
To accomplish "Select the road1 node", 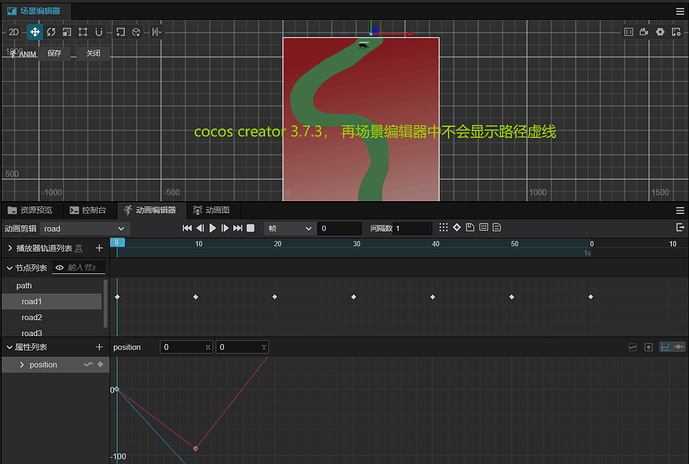I will [x=52, y=301].
